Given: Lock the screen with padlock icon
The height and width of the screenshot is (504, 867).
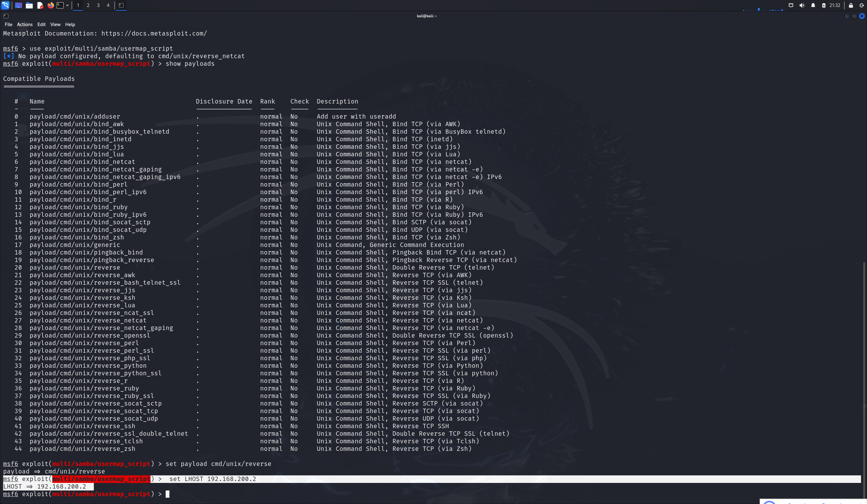Looking at the screenshot, I should 851,5.
